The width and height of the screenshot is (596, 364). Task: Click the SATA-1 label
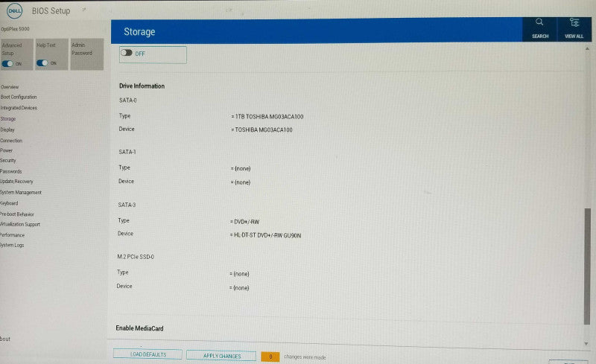point(127,152)
